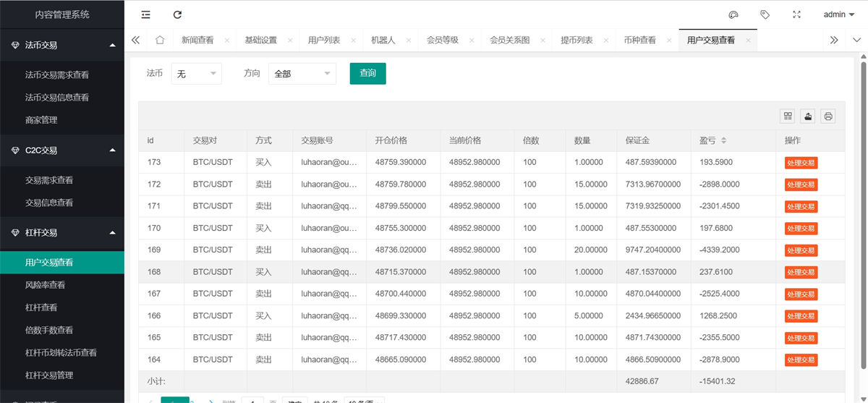Image resolution: width=868 pixels, height=403 pixels.
Task: Open the 法币 dropdown
Action: [197, 73]
